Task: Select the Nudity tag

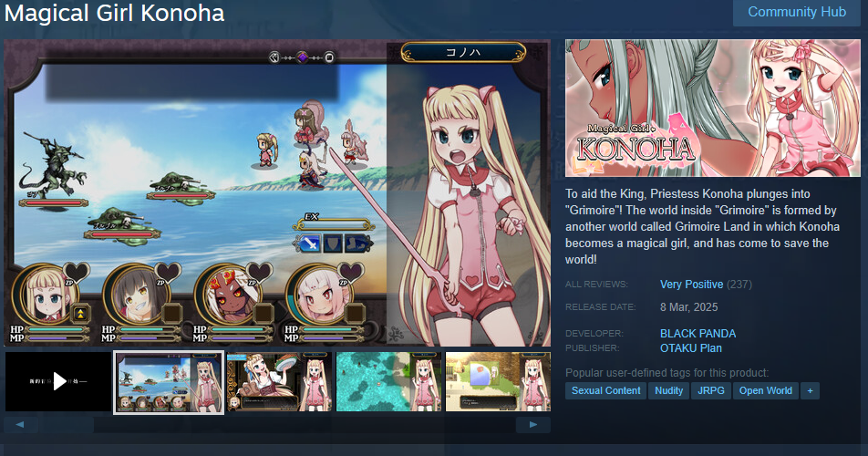Action: point(668,390)
